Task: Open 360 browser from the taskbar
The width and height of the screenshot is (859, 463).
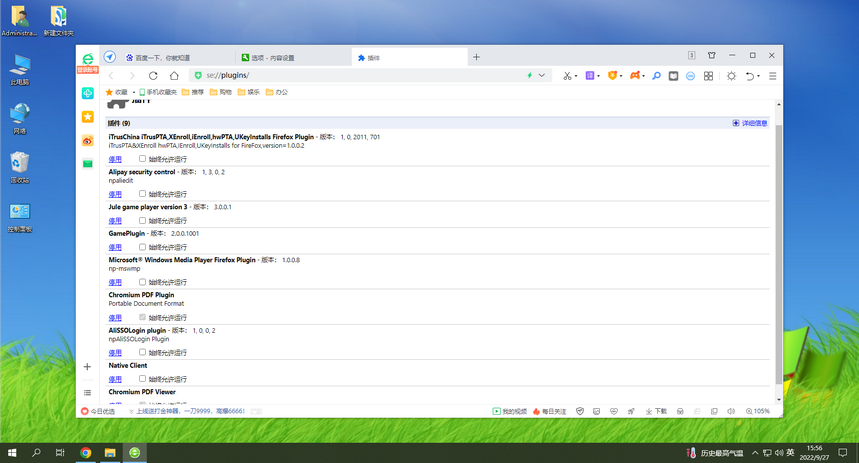Action: pyautogui.click(x=135, y=453)
